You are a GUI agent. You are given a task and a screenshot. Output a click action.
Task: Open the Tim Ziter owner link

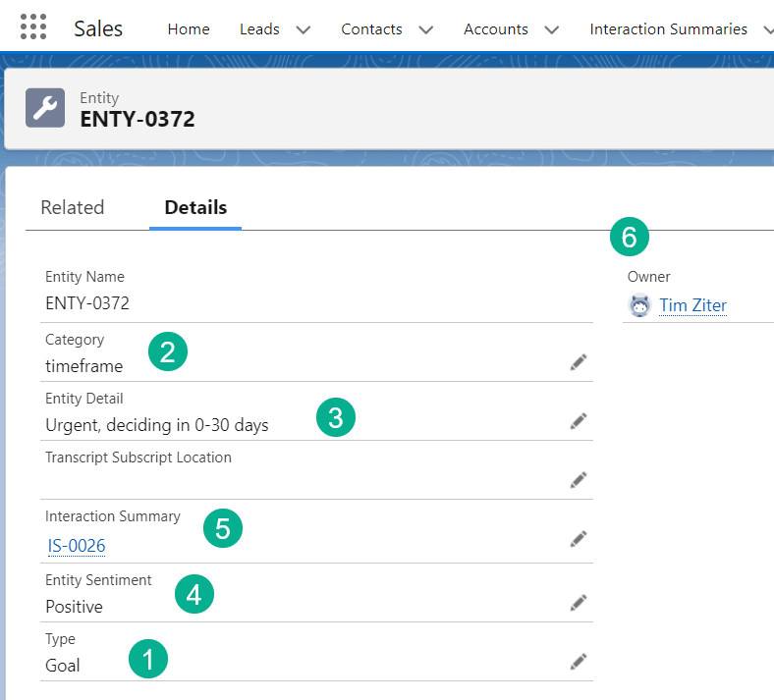[692, 305]
